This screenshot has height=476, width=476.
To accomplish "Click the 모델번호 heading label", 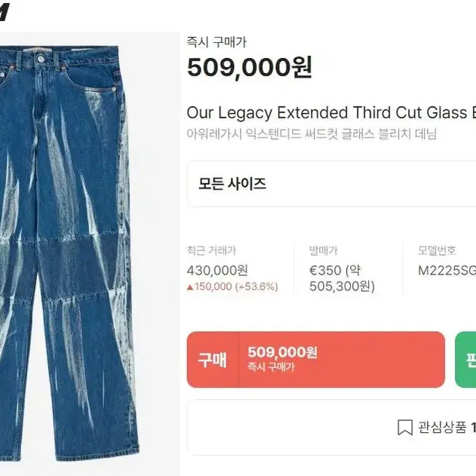I will tap(437, 250).
